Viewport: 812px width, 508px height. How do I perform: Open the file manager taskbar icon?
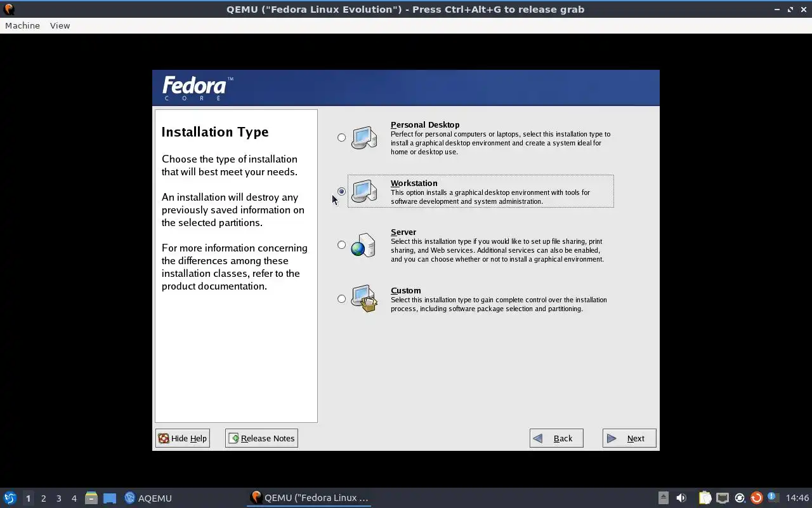coord(91,498)
